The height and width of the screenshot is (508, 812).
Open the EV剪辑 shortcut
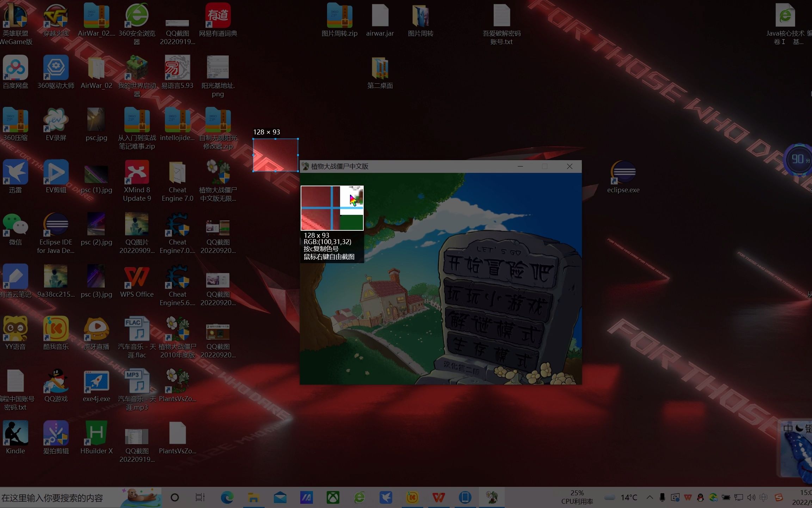56,177
